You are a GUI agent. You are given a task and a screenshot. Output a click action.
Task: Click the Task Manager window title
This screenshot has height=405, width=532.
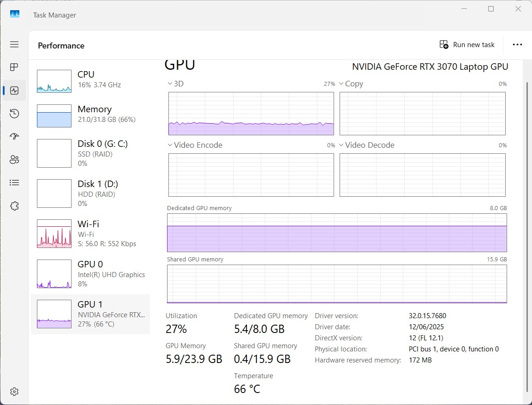pos(54,15)
